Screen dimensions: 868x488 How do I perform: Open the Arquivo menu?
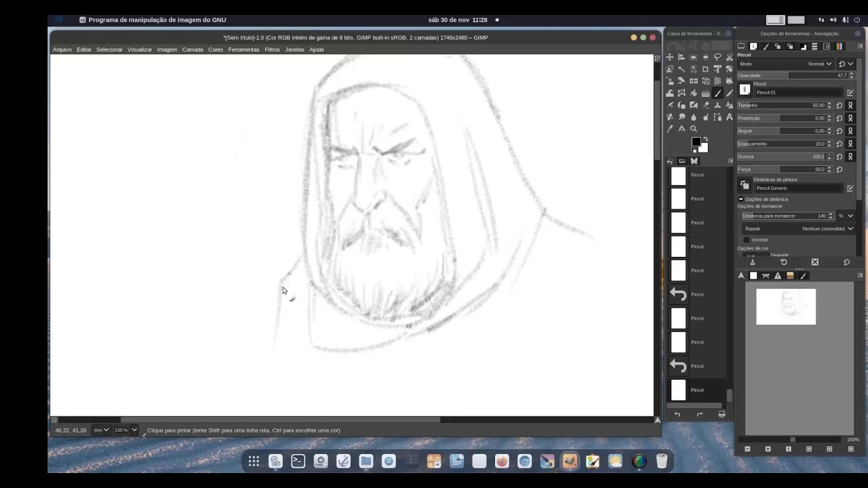(x=62, y=49)
